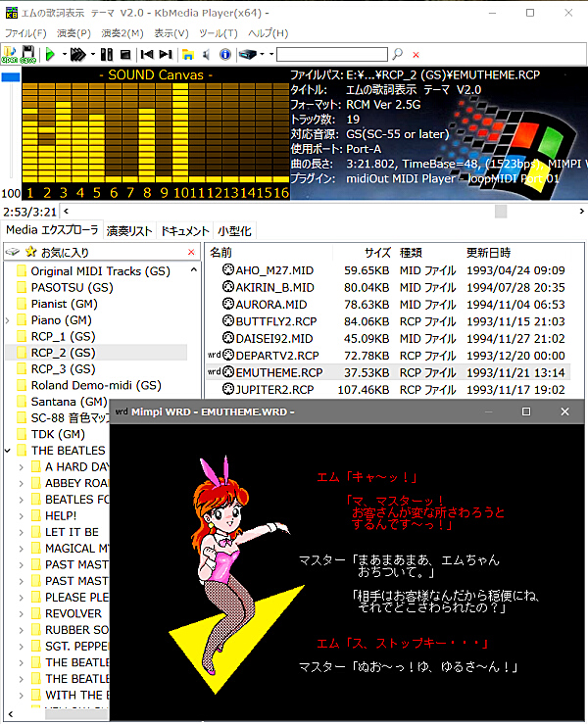Collapse THE BEATLES folder tree
588x725 pixels.
point(9,451)
